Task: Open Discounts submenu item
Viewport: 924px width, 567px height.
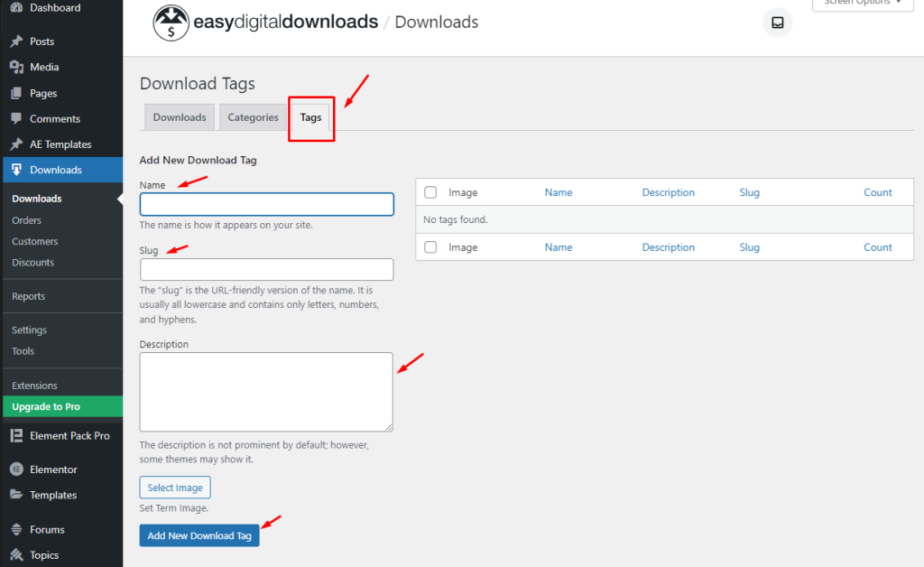Action: 33,262
